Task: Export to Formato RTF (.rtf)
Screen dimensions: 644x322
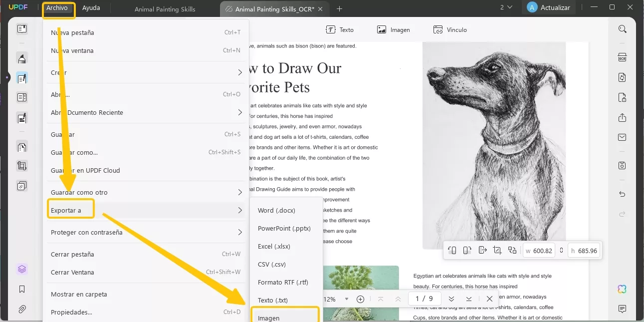Action: point(286,282)
